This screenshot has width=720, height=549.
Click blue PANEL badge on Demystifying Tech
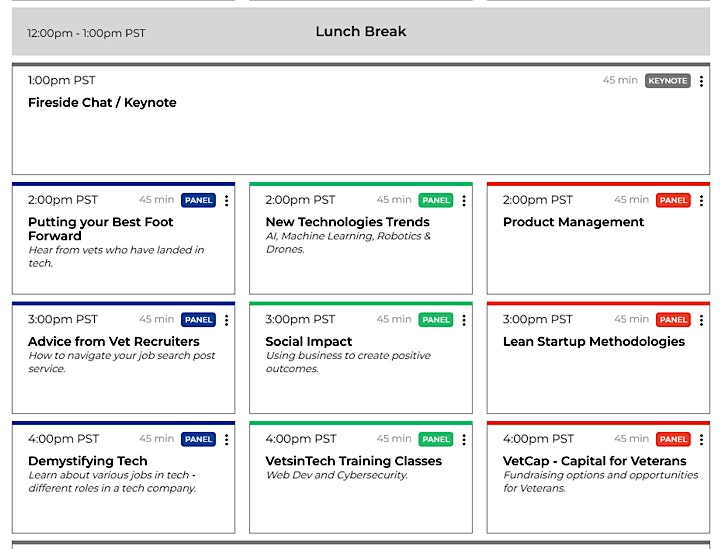pos(198,439)
